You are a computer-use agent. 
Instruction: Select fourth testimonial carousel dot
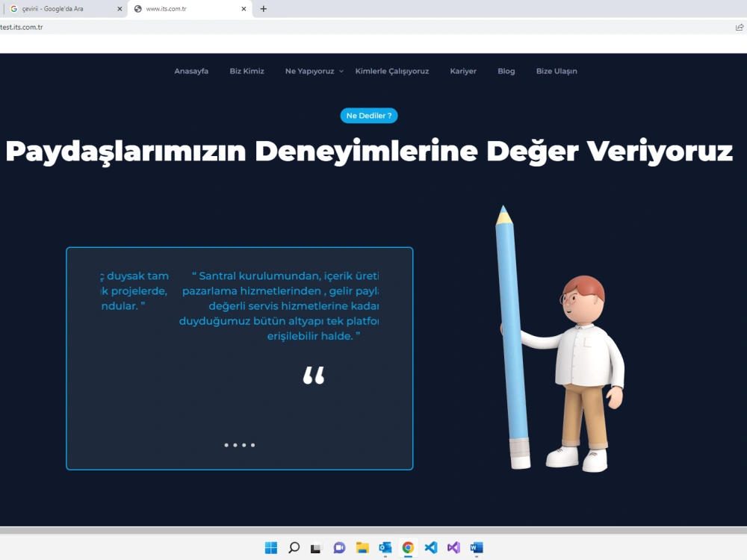[253, 445]
